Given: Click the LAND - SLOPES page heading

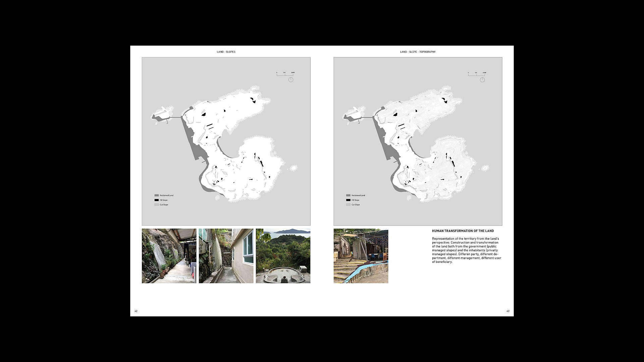Looking at the screenshot, I should click(226, 52).
